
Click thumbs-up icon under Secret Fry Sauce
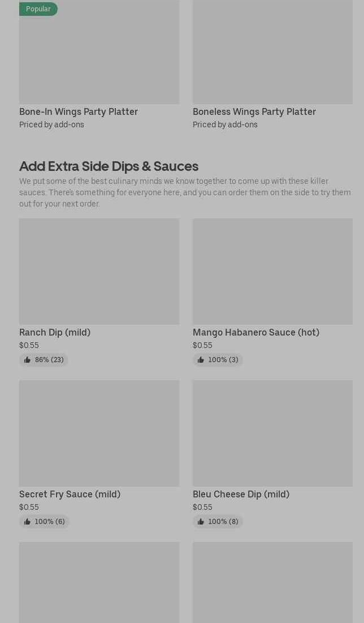point(27,522)
